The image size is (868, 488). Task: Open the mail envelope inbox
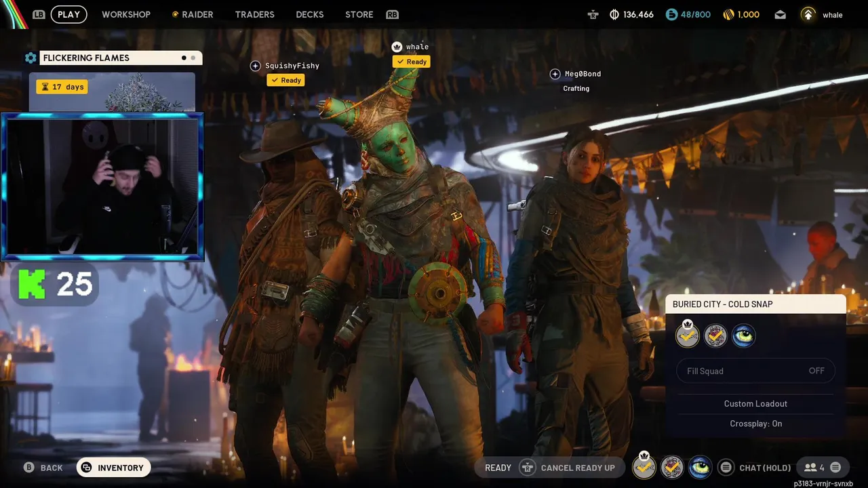tap(781, 14)
